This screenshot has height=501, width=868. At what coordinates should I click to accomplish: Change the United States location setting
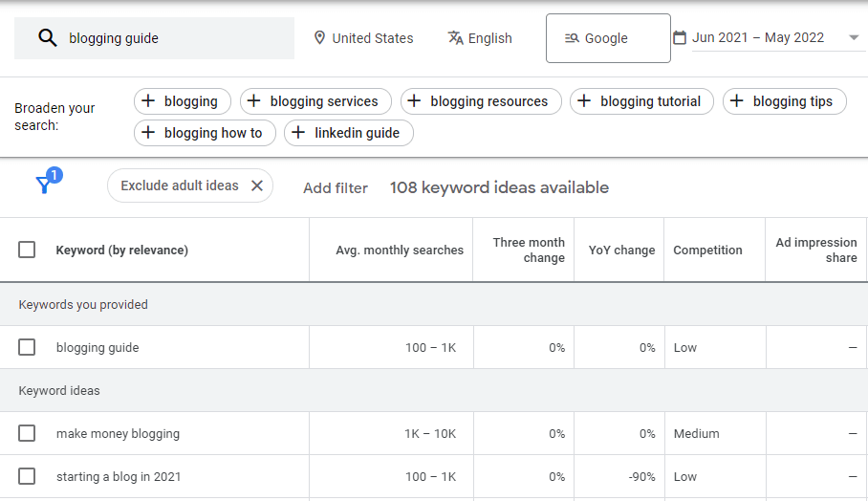click(x=363, y=38)
